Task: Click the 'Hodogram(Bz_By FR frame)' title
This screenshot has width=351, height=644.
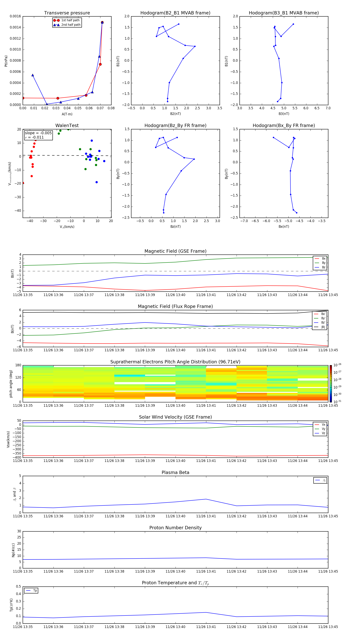Action: pos(175,125)
